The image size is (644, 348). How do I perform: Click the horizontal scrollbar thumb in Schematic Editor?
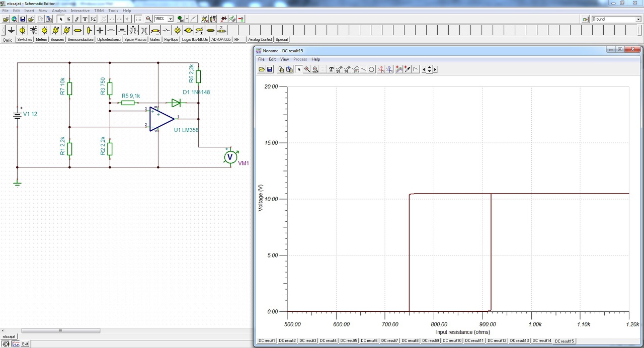click(60, 330)
